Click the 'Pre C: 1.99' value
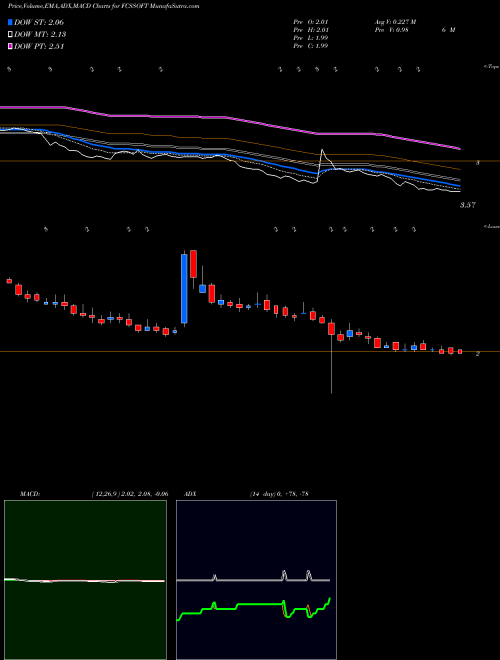The width and height of the screenshot is (500, 660). click(x=311, y=46)
